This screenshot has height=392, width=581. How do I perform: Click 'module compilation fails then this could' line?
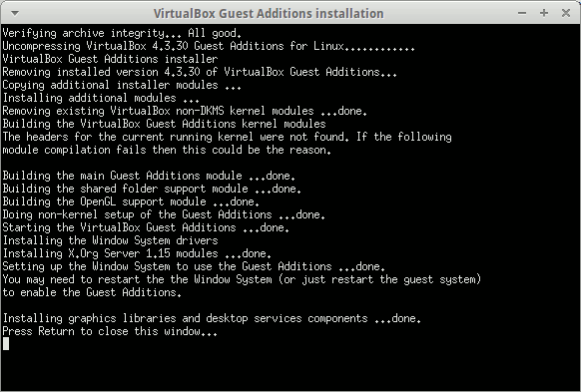(x=167, y=150)
